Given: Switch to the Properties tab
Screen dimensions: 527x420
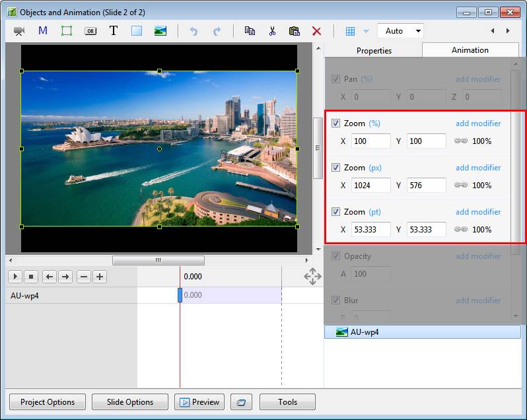Looking at the screenshot, I should (x=374, y=51).
